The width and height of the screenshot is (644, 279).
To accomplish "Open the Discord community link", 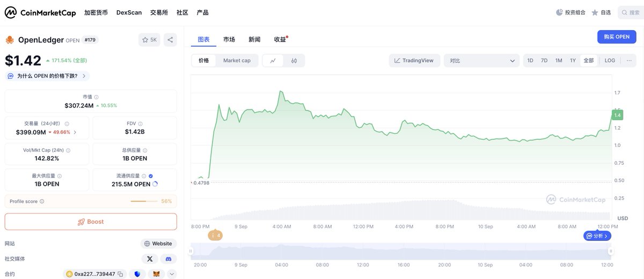I will [169, 259].
